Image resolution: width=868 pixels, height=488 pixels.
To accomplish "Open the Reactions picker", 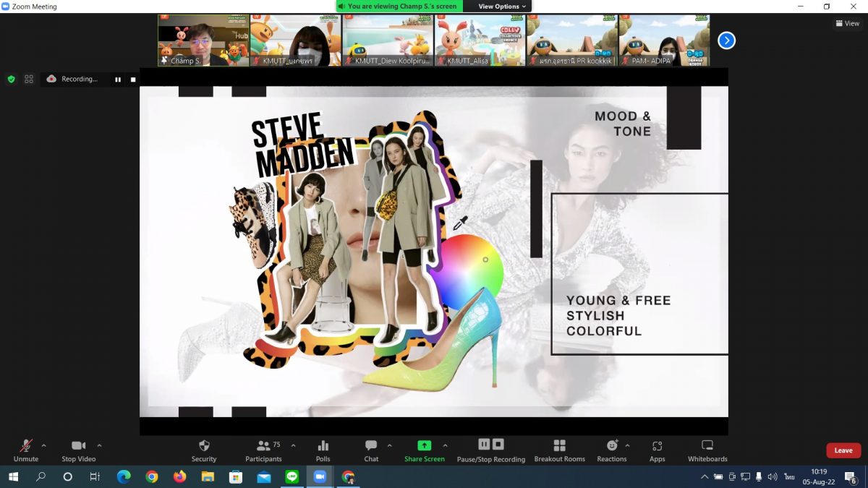I will [x=612, y=450].
